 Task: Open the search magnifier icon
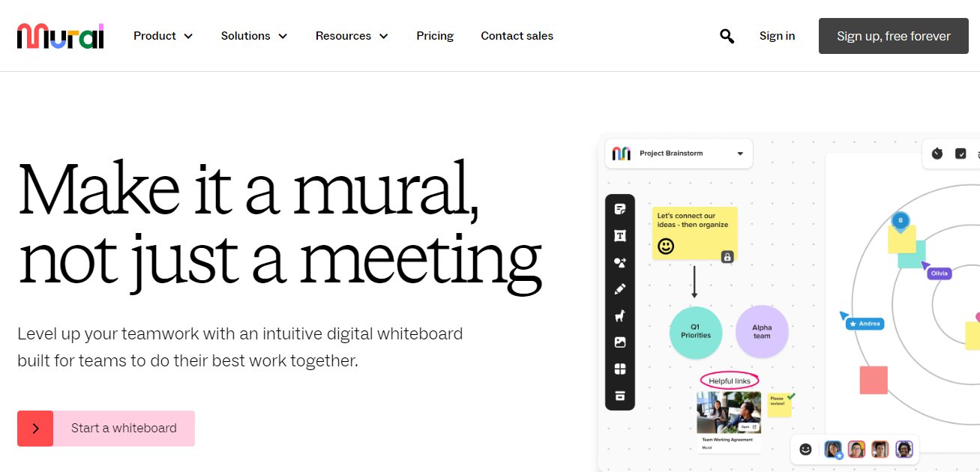727,36
